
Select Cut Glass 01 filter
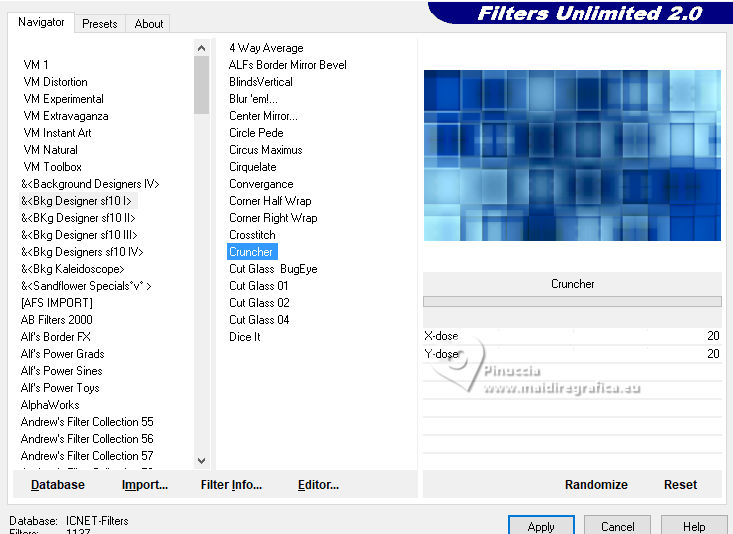259,286
